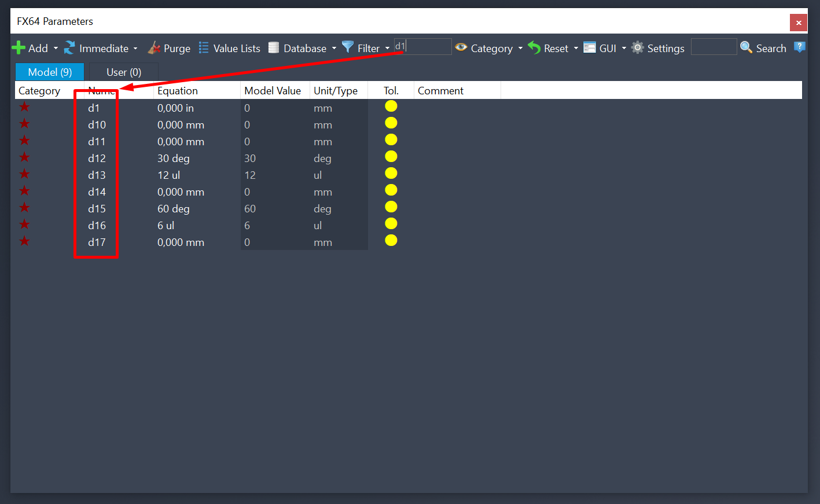Click the filter text field containing d1
Image resolution: width=820 pixels, height=504 pixels.
coord(422,46)
